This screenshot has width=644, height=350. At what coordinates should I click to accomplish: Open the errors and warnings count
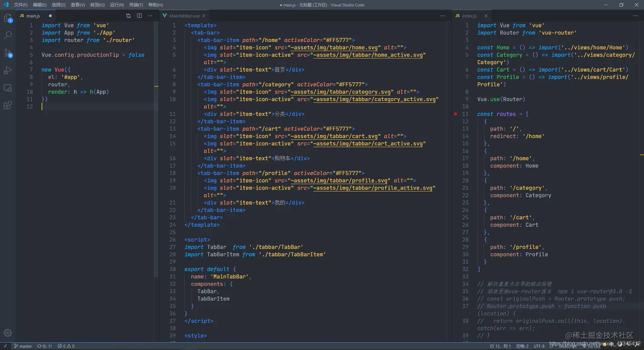[x=66, y=346]
